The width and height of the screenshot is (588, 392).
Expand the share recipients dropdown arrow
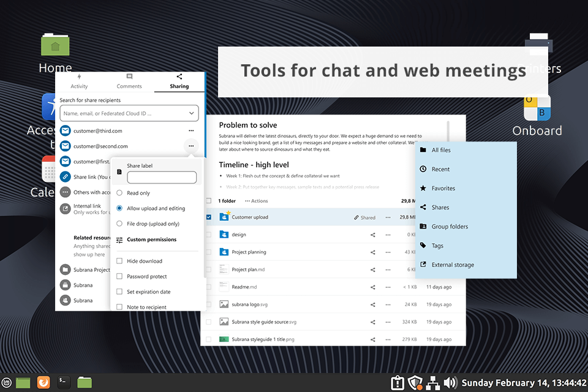[x=192, y=113]
